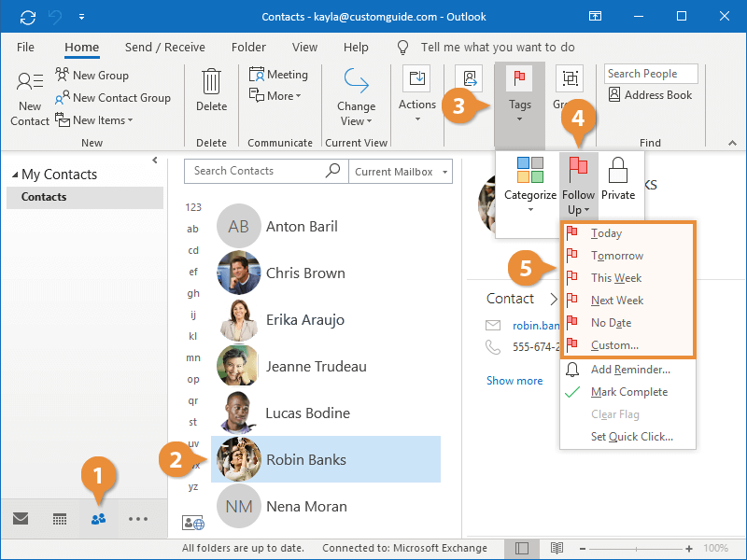Jump to contacts under letter index gh
Viewport: 747px width, 560px height.
coord(193,293)
